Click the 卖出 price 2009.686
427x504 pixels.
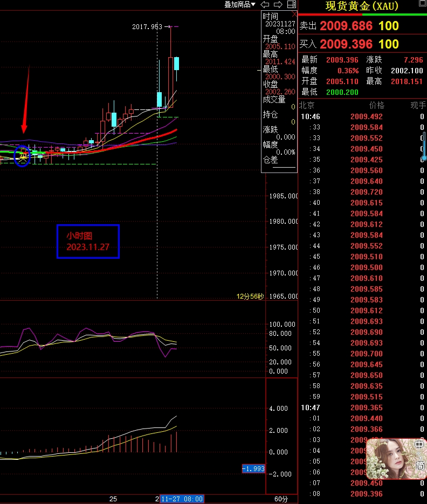tap(346, 26)
